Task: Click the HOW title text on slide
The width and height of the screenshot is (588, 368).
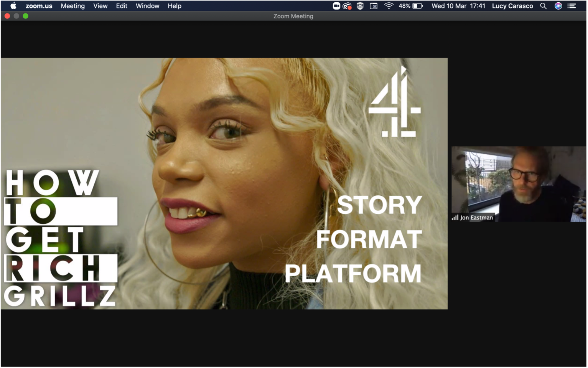Action: point(52,183)
